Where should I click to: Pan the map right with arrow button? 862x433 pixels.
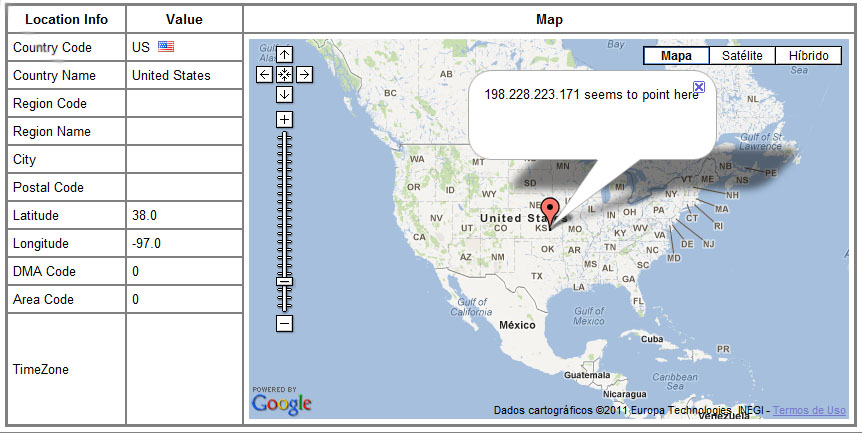point(304,74)
